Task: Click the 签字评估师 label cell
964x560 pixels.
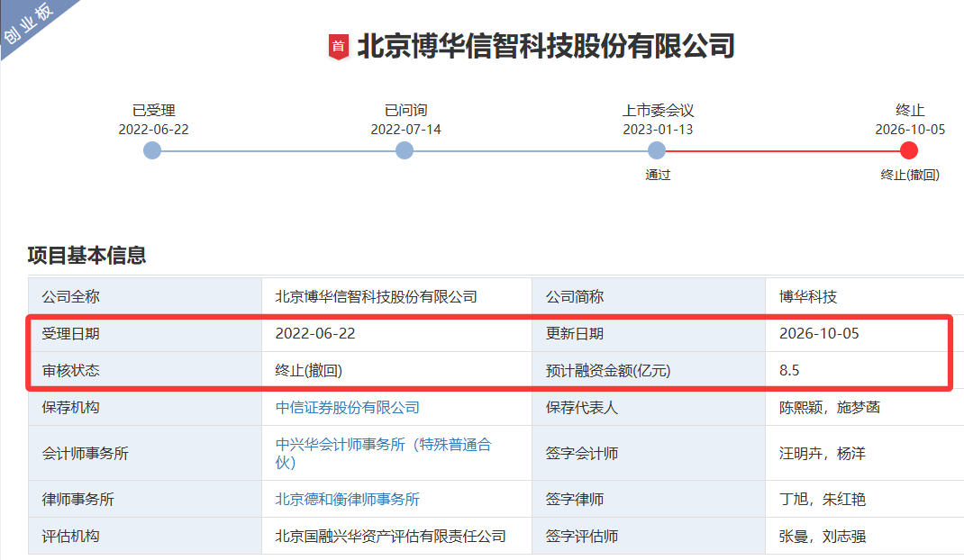Action: pos(649,536)
